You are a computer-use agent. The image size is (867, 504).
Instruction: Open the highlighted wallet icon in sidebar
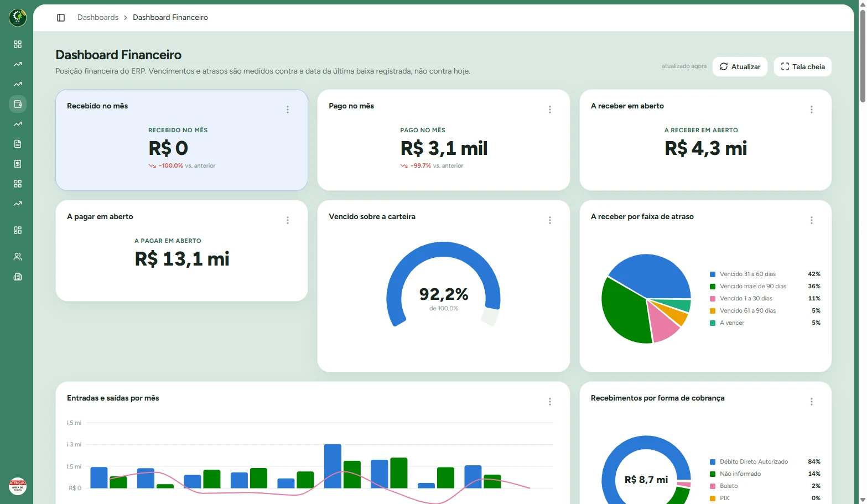coord(18,104)
